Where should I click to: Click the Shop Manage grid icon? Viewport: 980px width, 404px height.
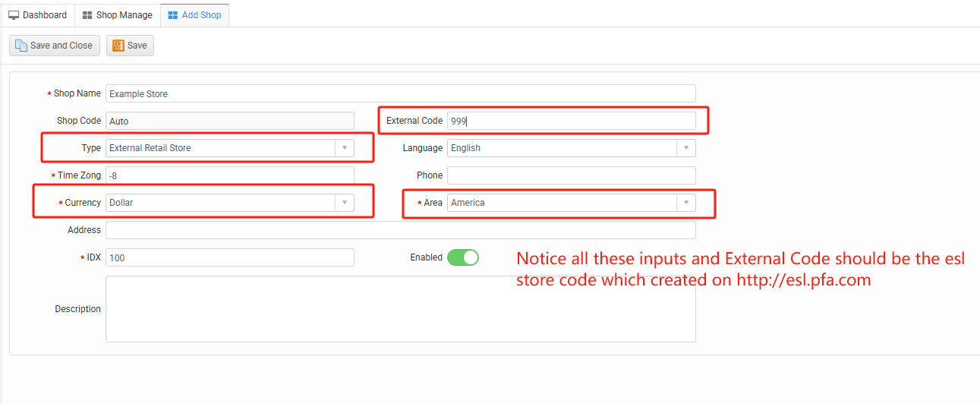[x=87, y=15]
